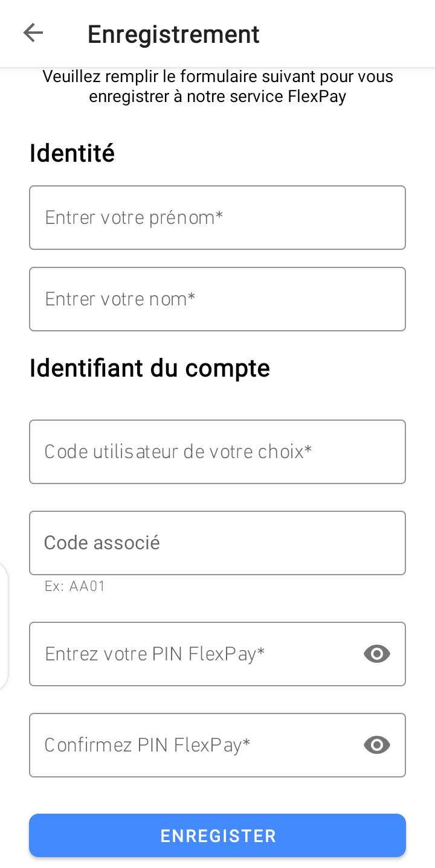This screenshot has height=868, width=435.
Task: Show PIN in Entrez votre PIN FlexPay field
Action: (x=377, y=654)
